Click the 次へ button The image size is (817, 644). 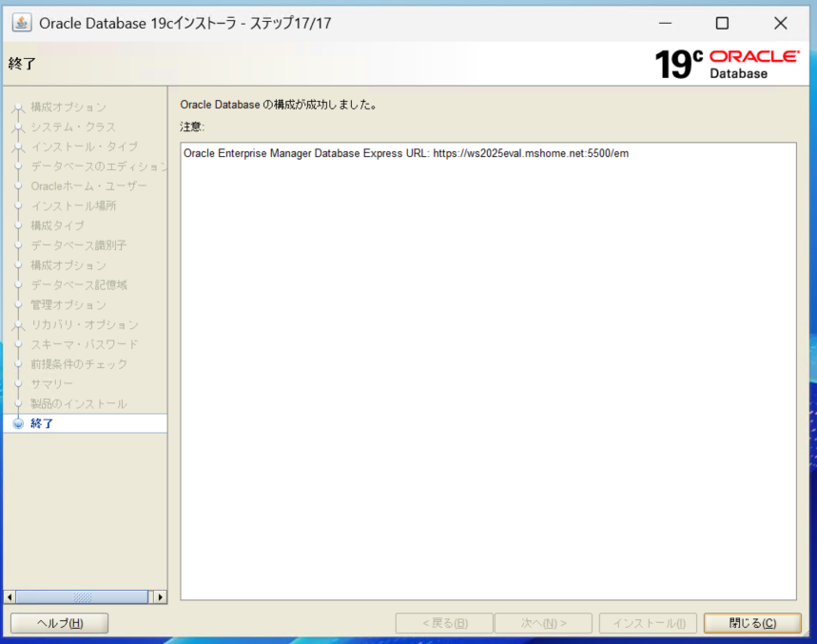[x=543, y=623]
